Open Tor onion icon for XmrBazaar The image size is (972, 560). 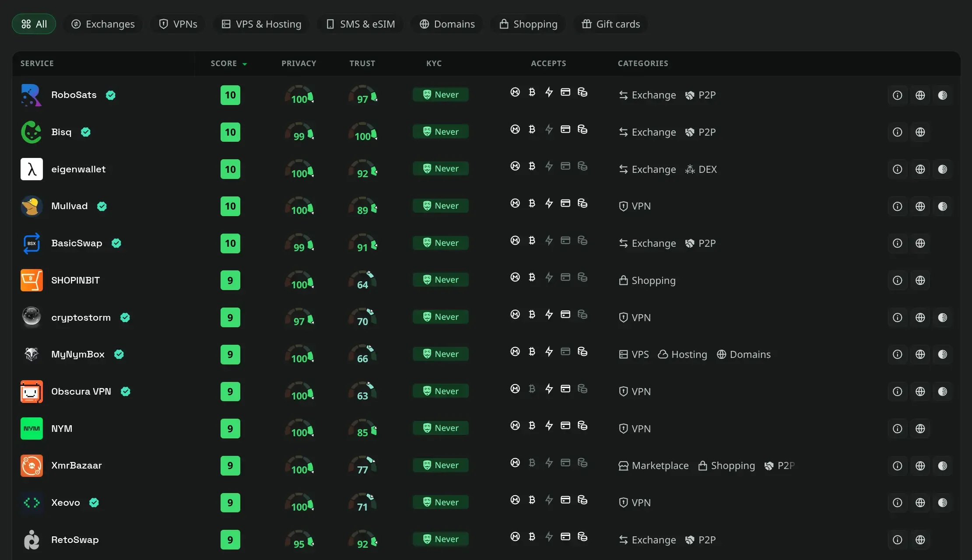pyautogui.click(x=943, y=465)
